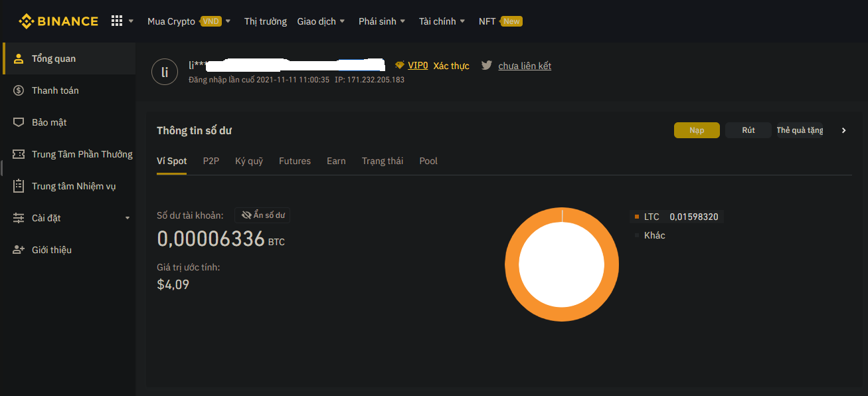This screenshot has width=868, height=396.
Task: Open the Giao dịch menu
Action: (x=317, y=21)
